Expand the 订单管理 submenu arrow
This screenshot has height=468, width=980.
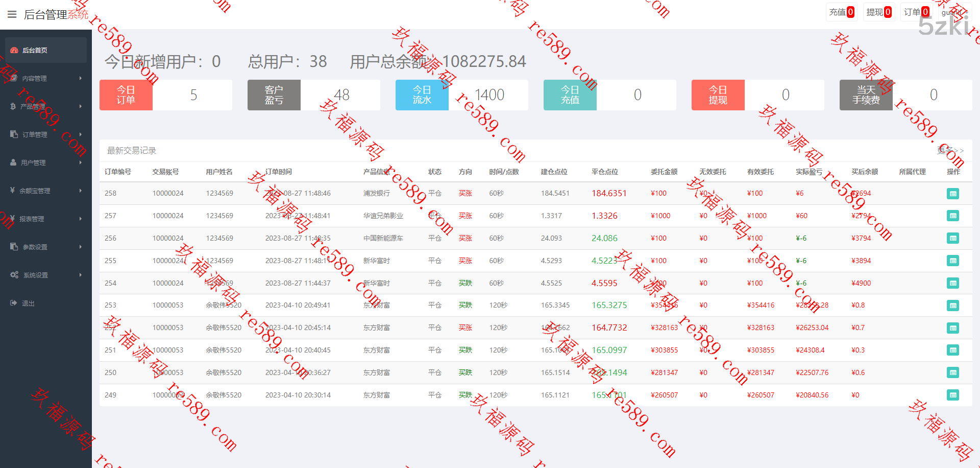[81, 134]
